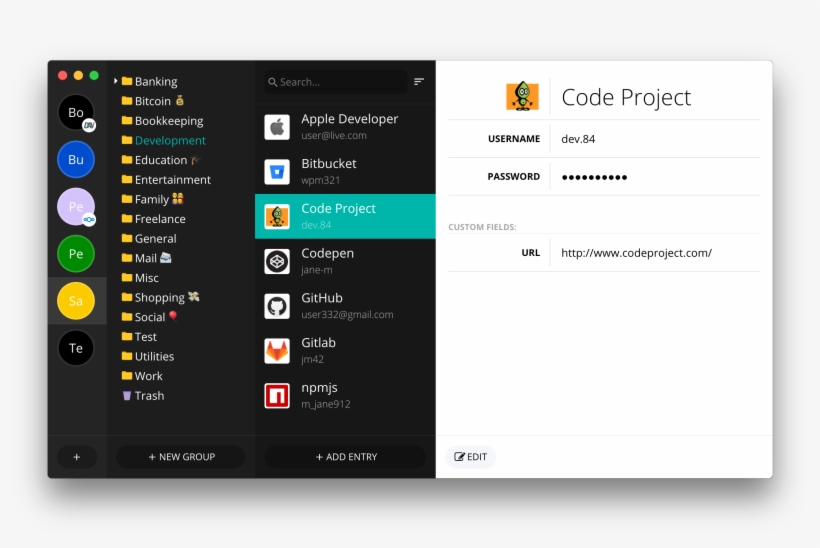Click the Banking folder icon
Viewport: 820px width, 548px height.
pos(127,81)
